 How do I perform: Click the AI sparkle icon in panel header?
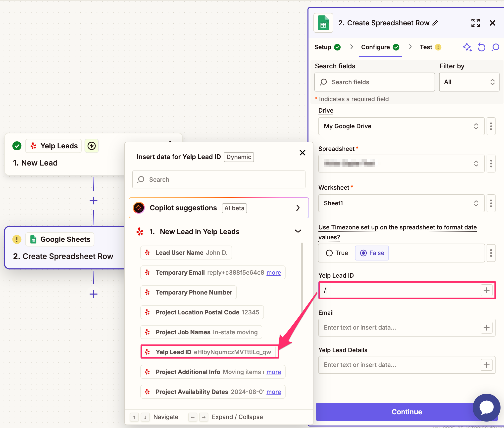[467, 47]
